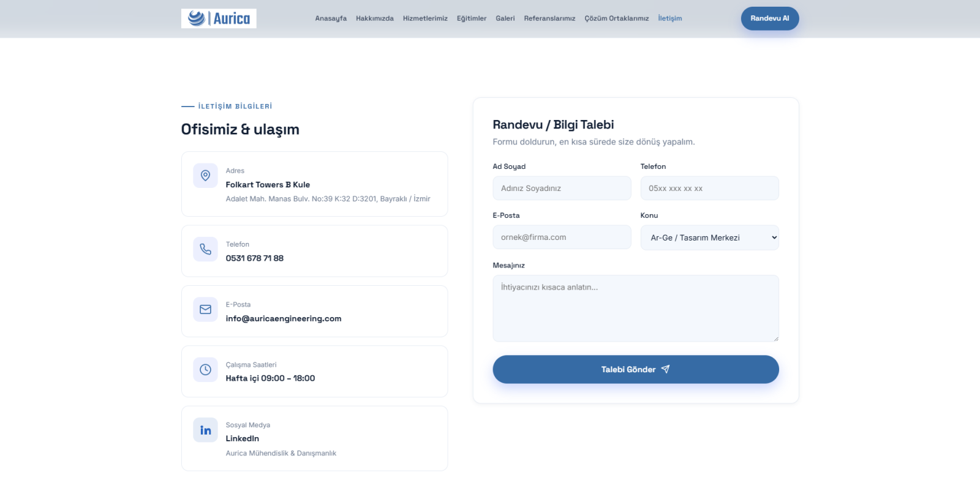Open Hizmetlerimiz menu item
This screenshot has width=980, height=486.
pyautogui.click(x=425, y=18)
